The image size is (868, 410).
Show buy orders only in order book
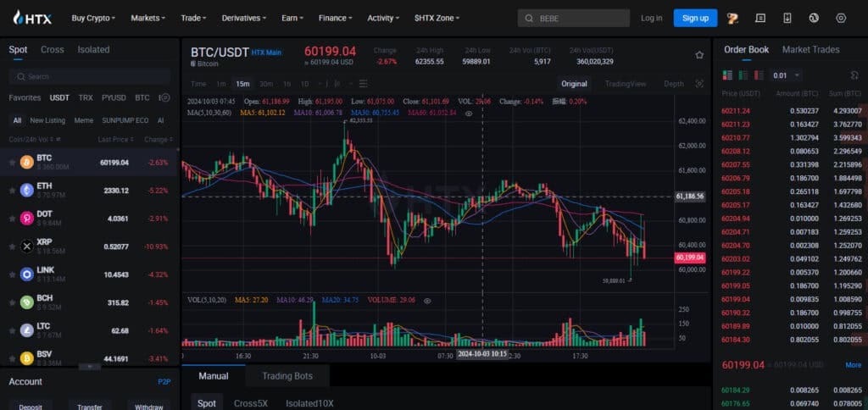coord(743,75)
